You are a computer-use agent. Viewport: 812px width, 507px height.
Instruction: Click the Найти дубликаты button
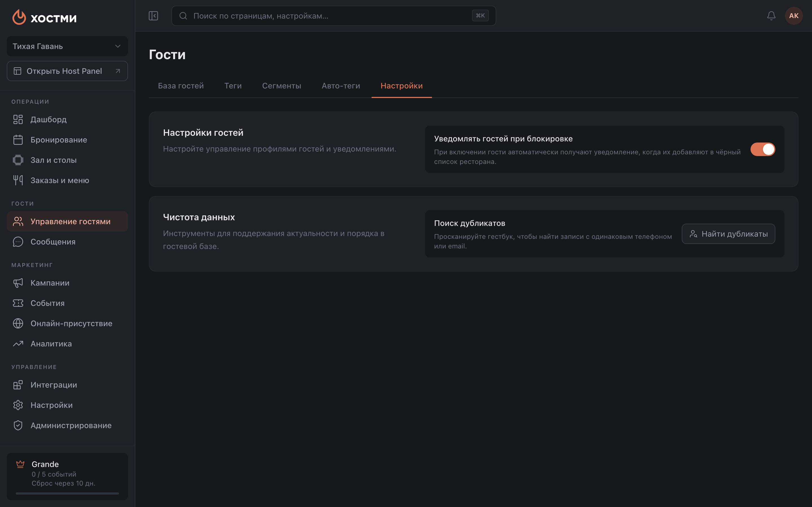click(x=728, y=234)
